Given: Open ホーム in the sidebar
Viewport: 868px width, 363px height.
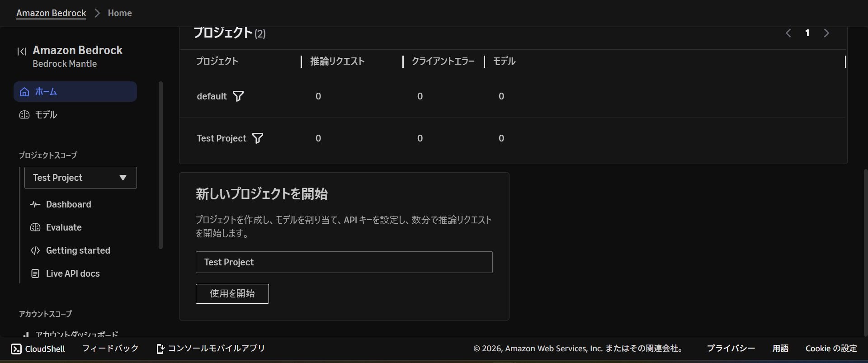Looking at the screenshot, I should (x=75, y=92).
